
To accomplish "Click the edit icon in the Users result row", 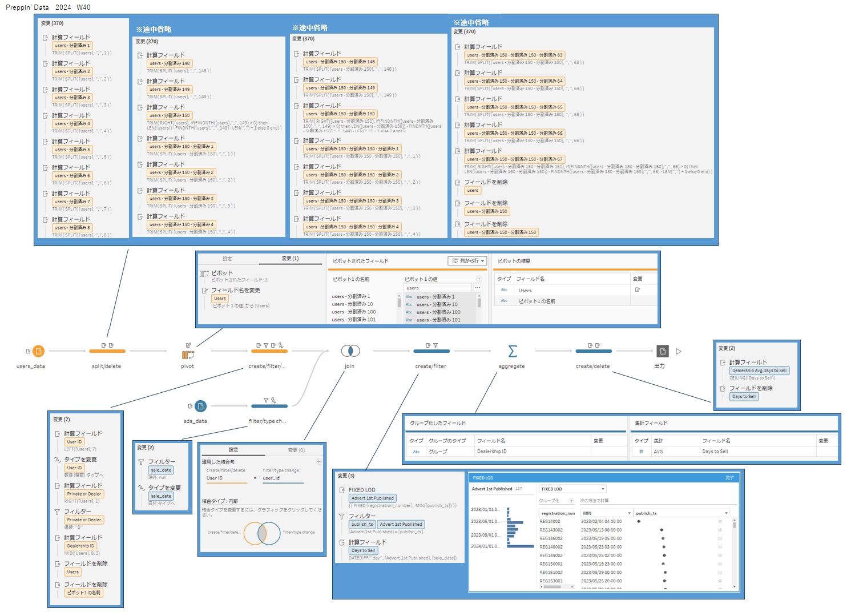I will (638, 290).
